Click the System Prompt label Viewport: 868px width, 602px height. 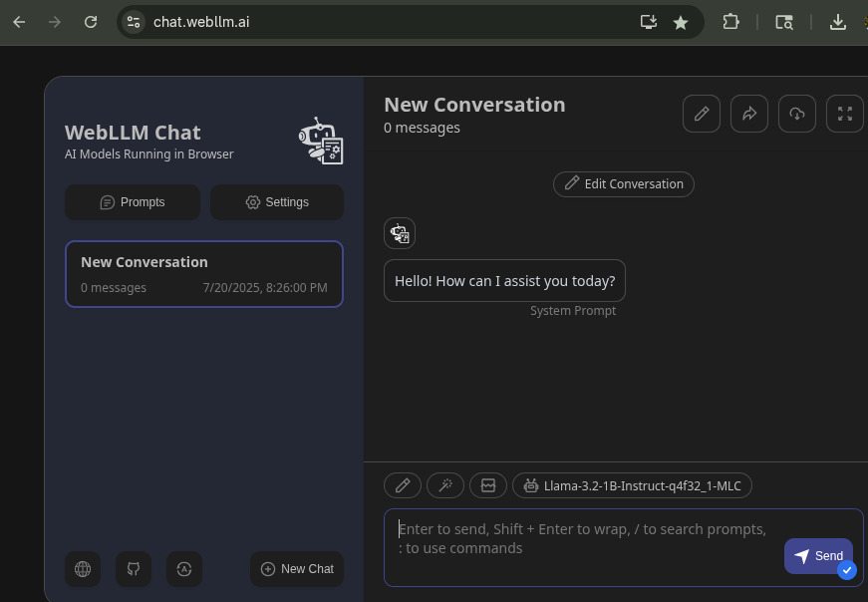pos(573,311)
